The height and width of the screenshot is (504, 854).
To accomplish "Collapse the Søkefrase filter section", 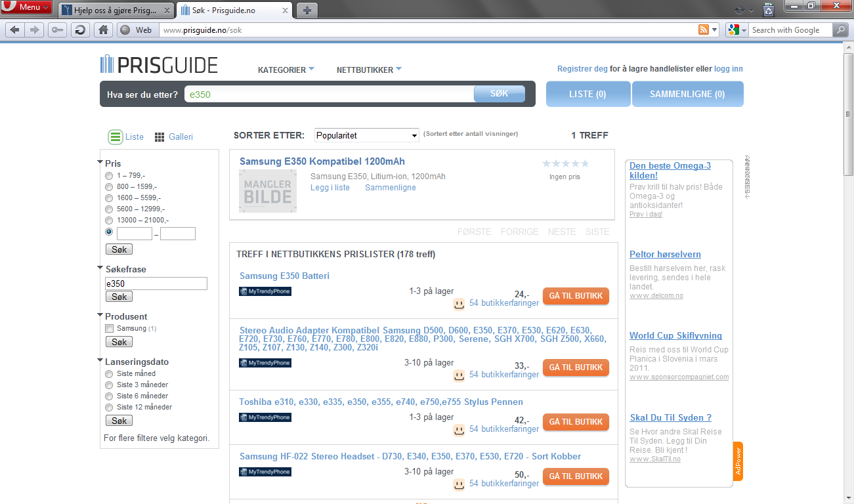I will (100, 268).
